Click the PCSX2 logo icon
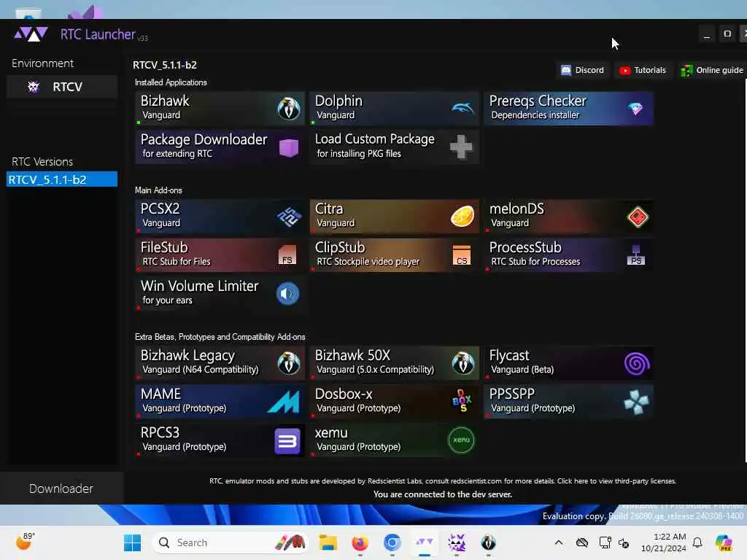The height and width of the screenshot is (560, 747). pos(289,217)
